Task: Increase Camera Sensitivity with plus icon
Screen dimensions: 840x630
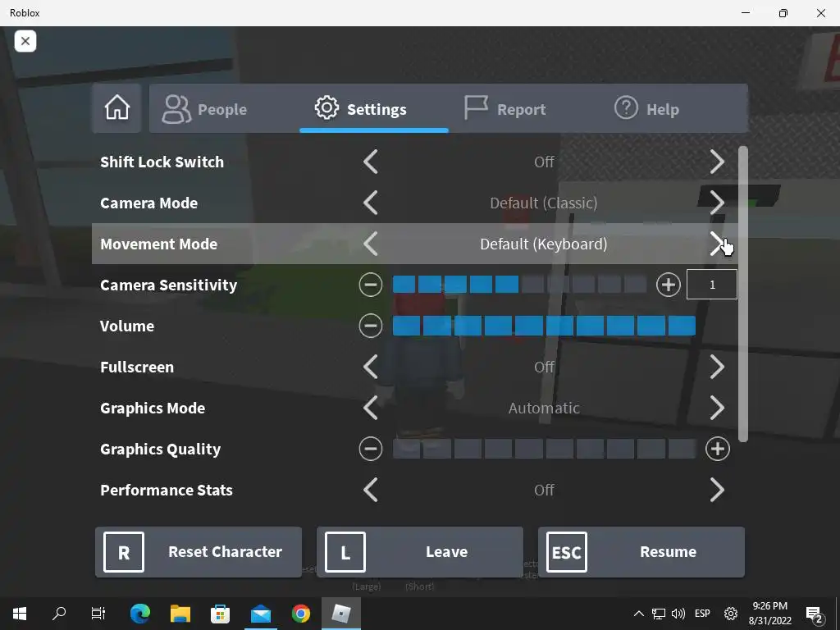Action: pos(668,285)
